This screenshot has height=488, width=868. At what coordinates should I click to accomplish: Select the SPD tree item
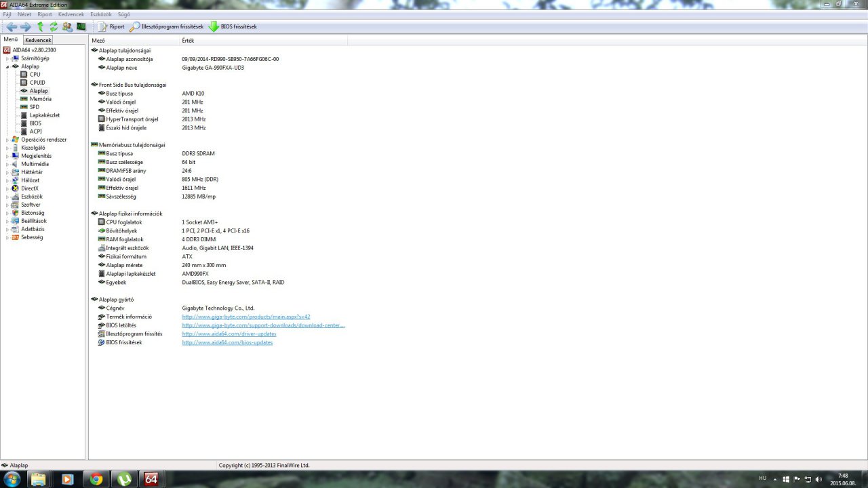[x=35, y=107]
